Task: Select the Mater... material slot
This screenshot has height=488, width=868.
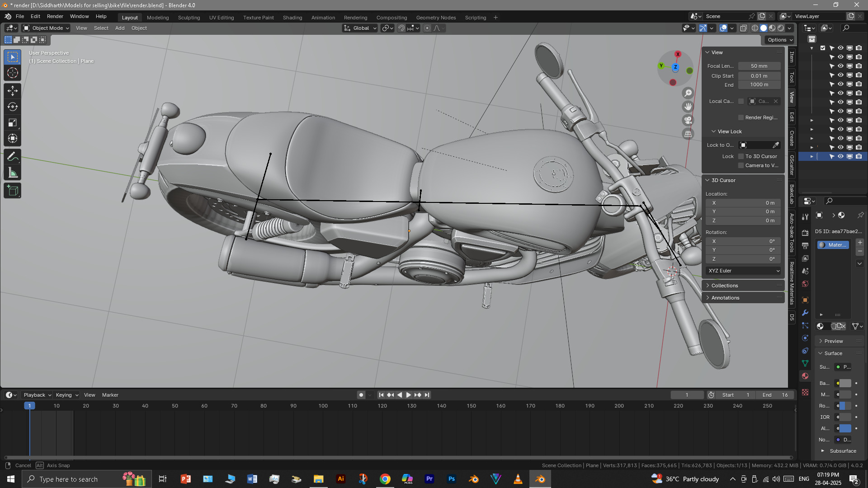Action: pos(833,245)
